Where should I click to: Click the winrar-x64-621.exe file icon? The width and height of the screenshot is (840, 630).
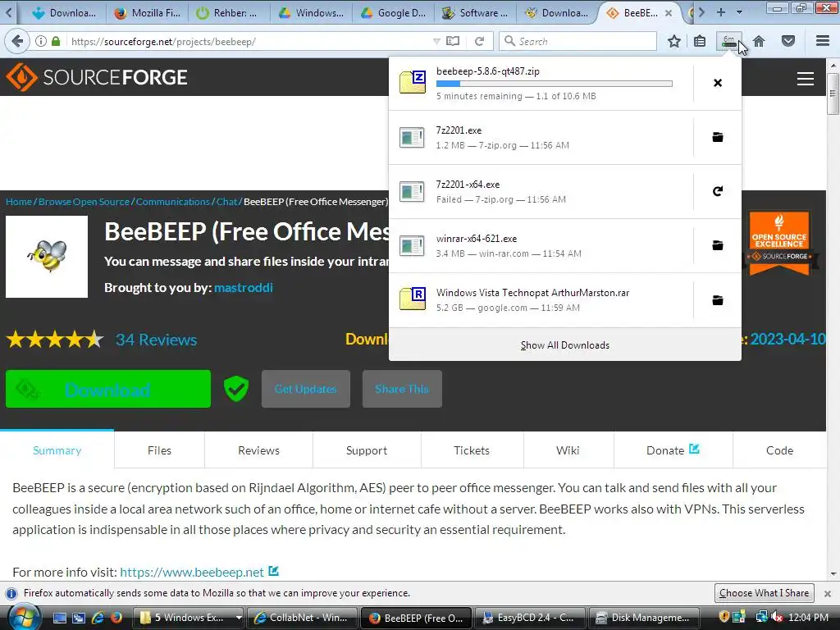click(x=412, y=245)
